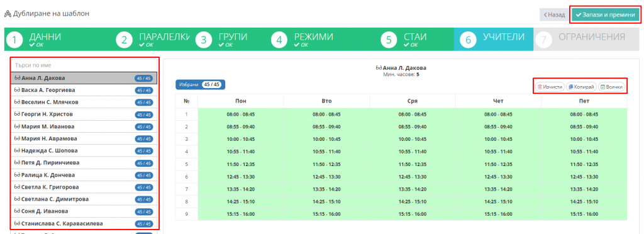
Task: Toggle Wednesday 11:50 - 12:35 time slot
Action: click(413, 164)
